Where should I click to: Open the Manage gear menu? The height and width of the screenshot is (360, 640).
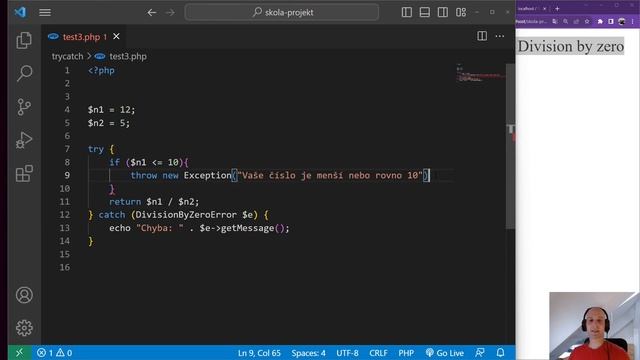tap(24, 328)
